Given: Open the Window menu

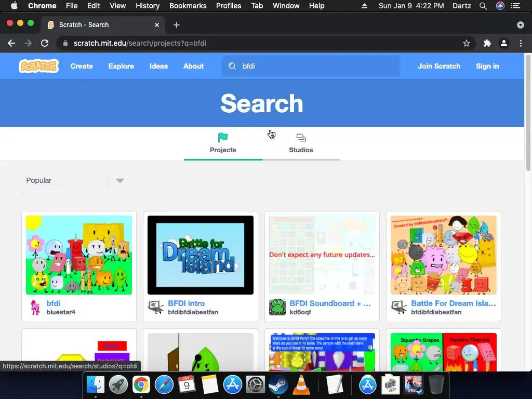Looking at the screenshot, I should tap(286, 6).
